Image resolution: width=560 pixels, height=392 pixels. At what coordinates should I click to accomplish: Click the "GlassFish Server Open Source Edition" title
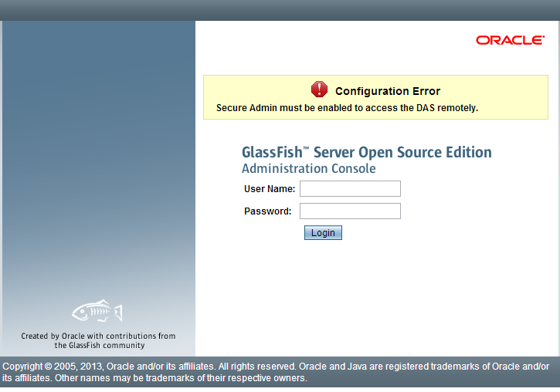[x=367, y=152]
